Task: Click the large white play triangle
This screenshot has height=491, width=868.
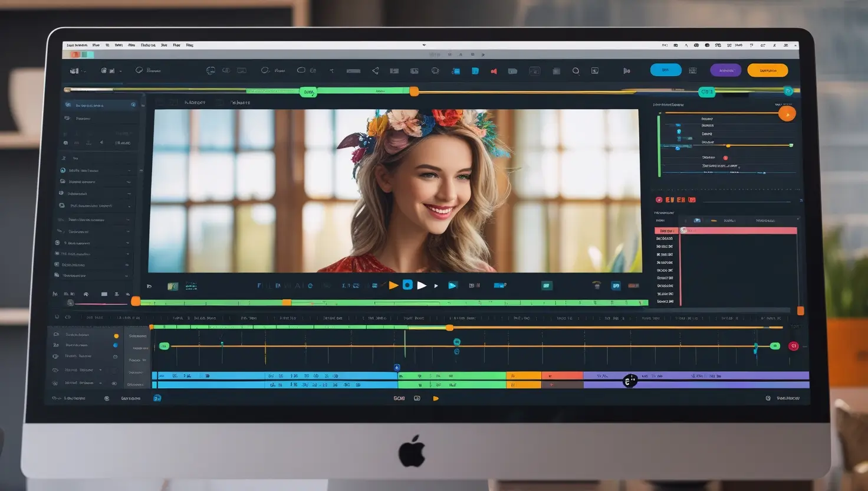Action: tap(422, 286)
